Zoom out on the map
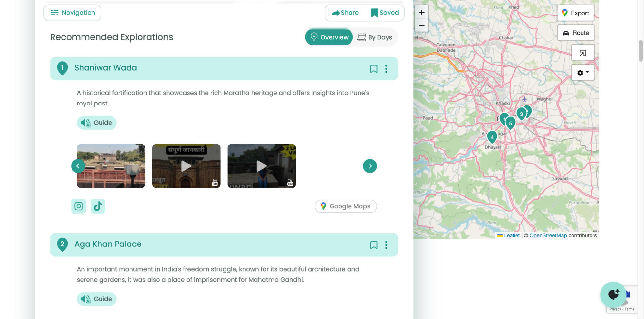This screenshot has width=644, height=319. tap(422, 25)
